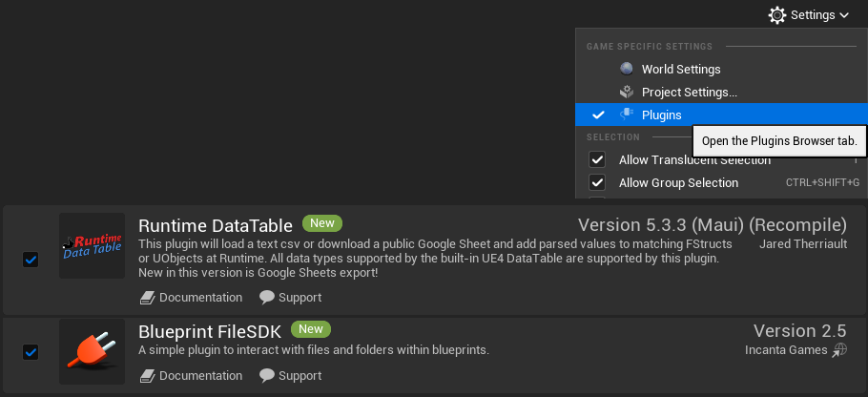Toggle Allow Translucent Selection checkbox

coord(597,160)
